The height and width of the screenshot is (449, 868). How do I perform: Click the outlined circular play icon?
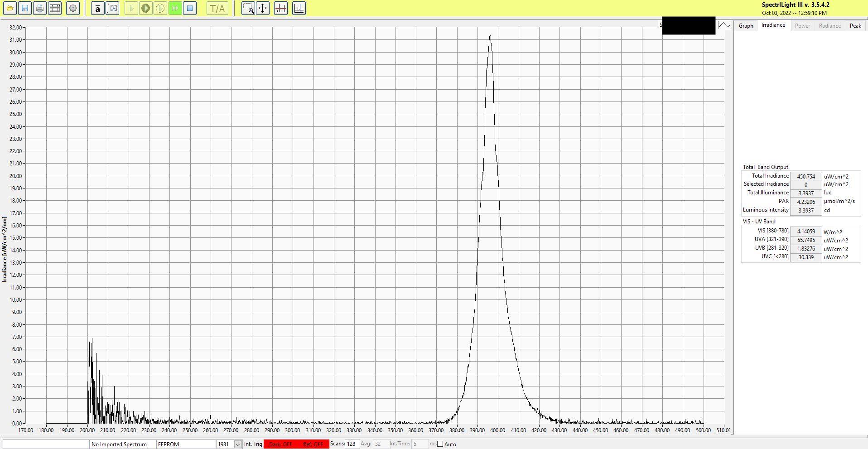coord(160,8)
